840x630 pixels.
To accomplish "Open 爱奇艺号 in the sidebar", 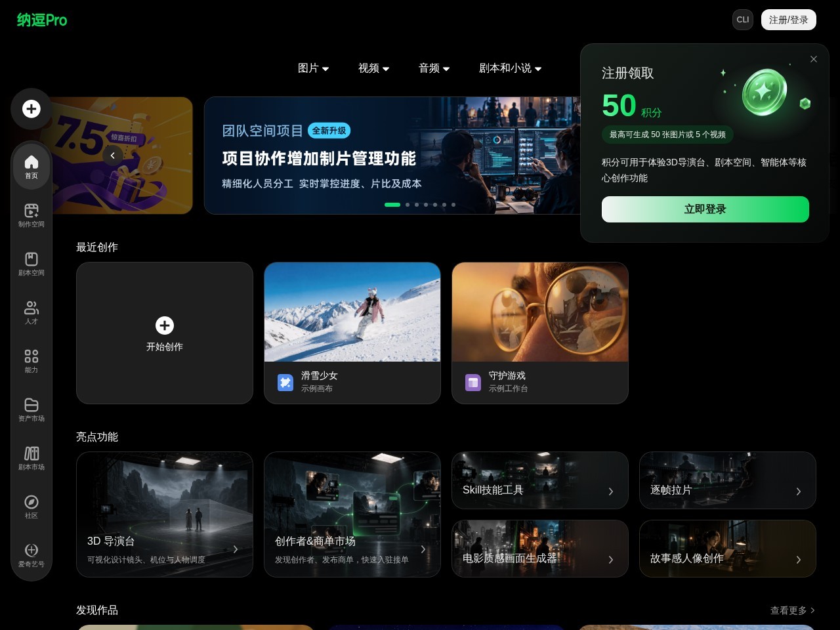I will coord(31,555).
